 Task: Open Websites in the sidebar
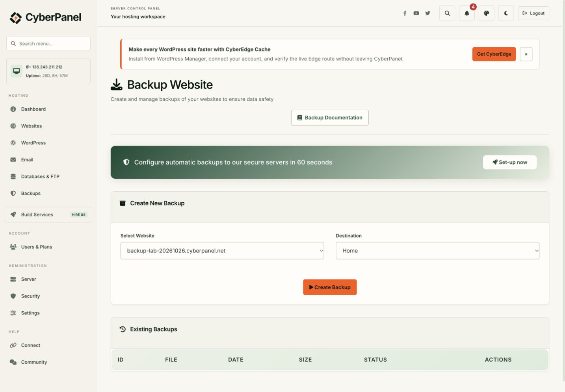pos(48,126)
